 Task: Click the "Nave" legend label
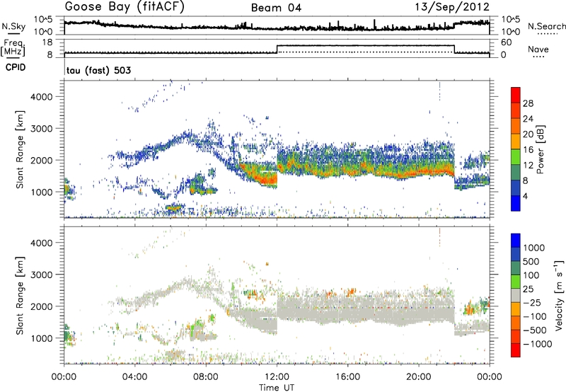click(538, 49)
